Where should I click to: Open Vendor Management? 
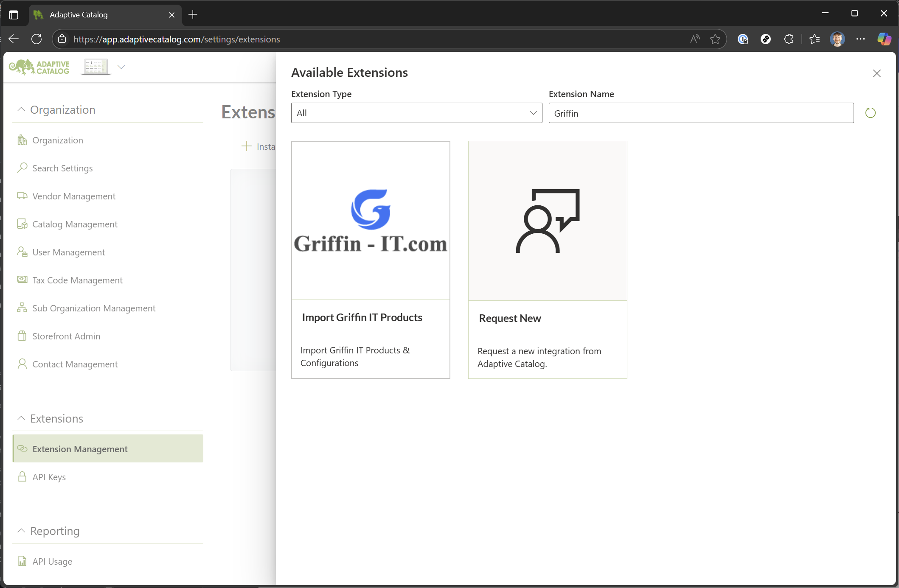[x=74, y=196]
